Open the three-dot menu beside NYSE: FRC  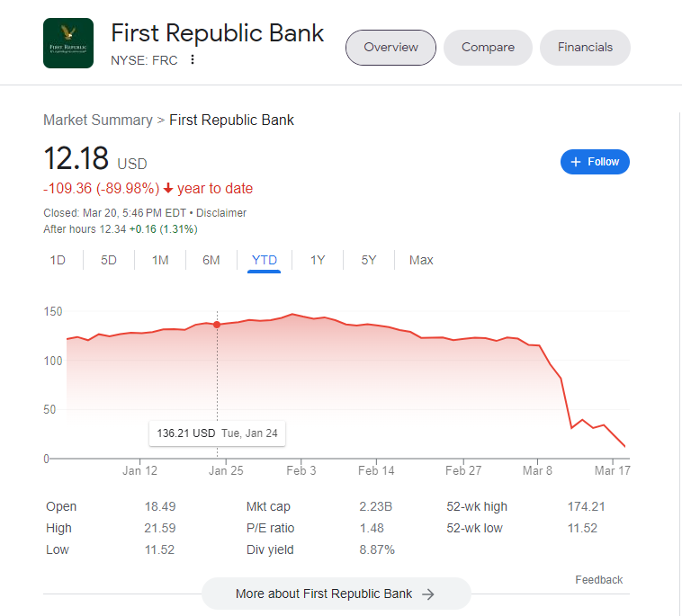(x=193, y=59)
